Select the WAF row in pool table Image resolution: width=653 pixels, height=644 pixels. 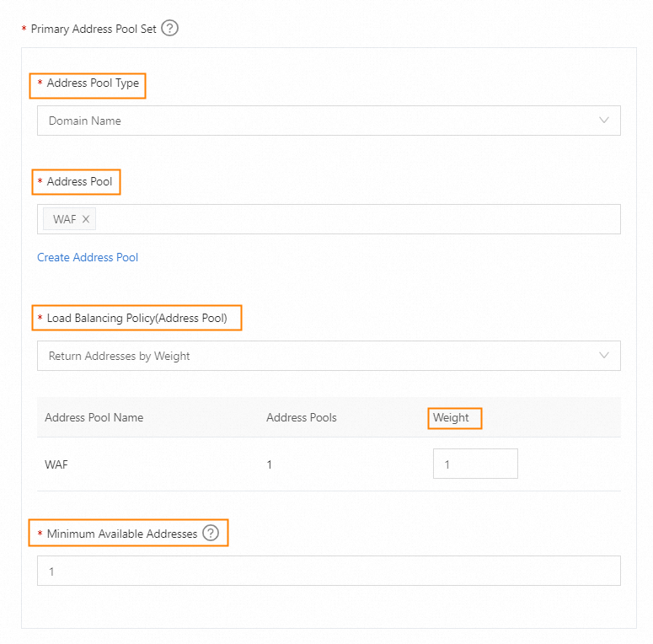coord(56,464)
